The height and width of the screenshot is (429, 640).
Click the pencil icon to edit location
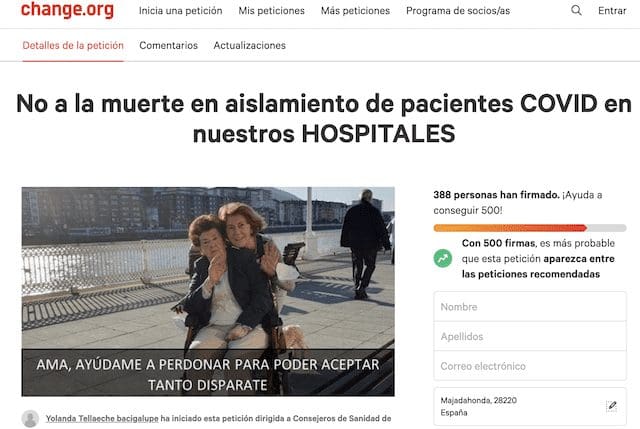pos(611,406)
